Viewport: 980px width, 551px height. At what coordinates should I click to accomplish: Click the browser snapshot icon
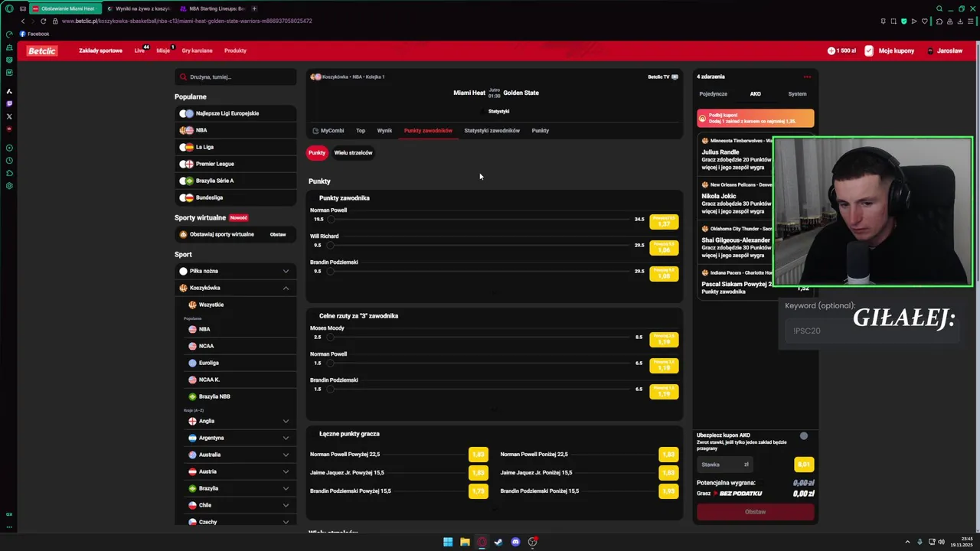coord(893,21)
